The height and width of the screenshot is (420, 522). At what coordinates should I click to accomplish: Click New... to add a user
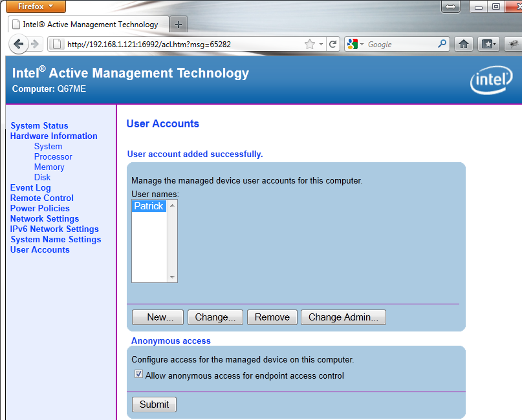(157, 317)
